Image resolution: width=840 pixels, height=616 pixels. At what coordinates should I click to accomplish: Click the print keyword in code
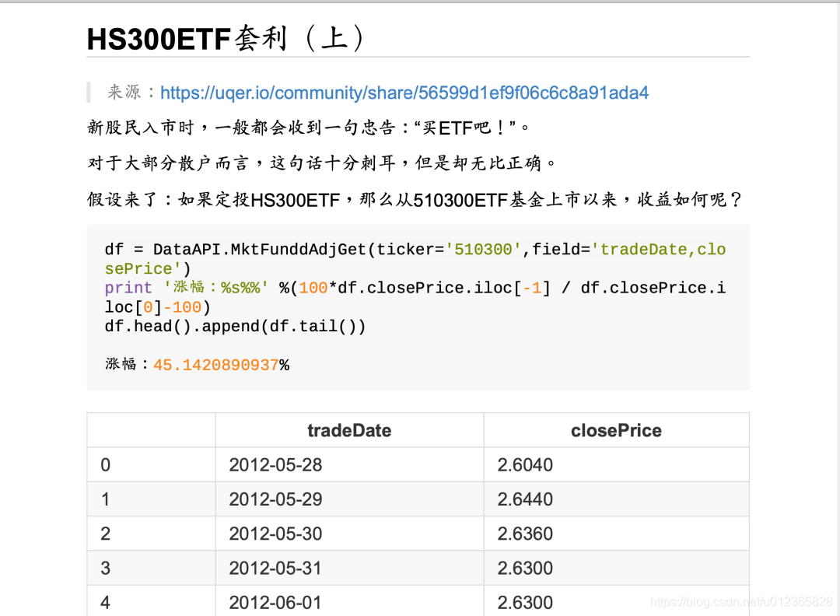click(128, 289)
